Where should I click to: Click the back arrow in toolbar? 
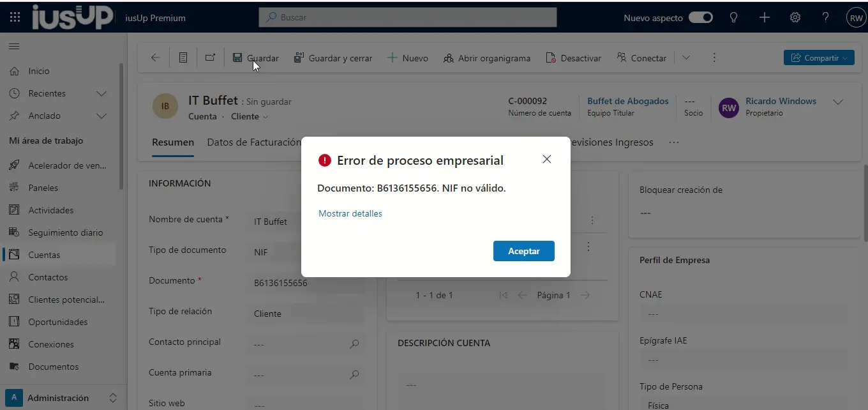coord(155,58)
